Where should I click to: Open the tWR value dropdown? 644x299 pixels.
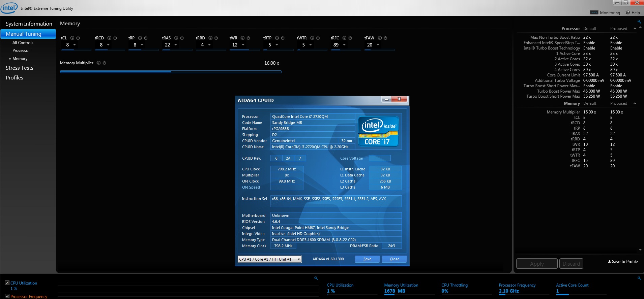coord(243,45)
